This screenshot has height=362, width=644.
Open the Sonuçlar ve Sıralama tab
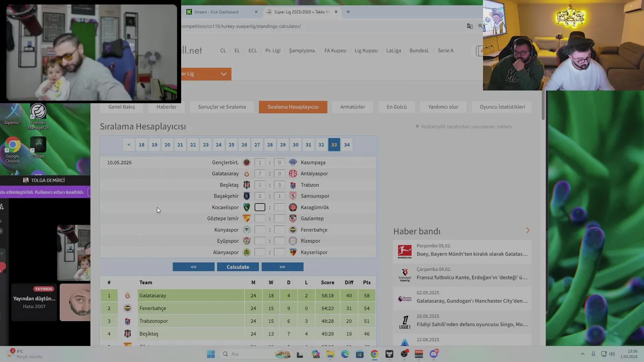click(222, 107)
